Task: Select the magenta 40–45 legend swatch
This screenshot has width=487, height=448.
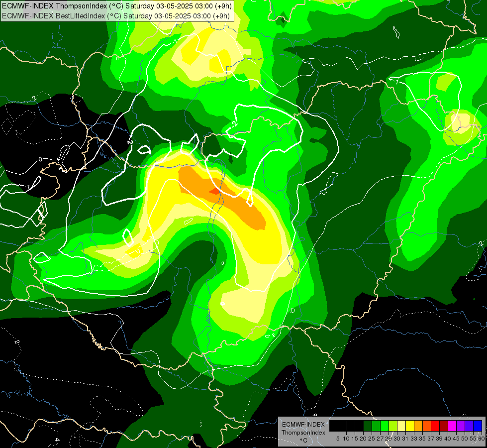Action: (452, 426)
